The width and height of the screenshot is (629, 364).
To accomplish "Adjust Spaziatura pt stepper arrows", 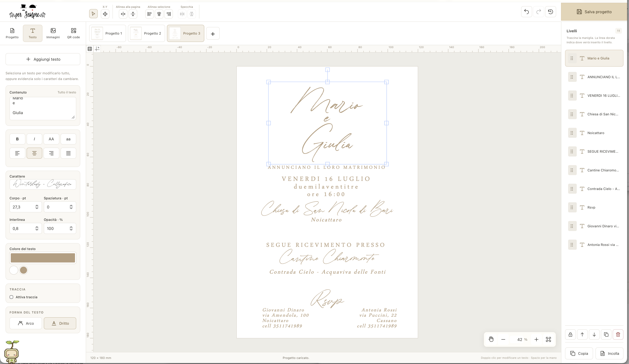I will (x=71, y=207).
